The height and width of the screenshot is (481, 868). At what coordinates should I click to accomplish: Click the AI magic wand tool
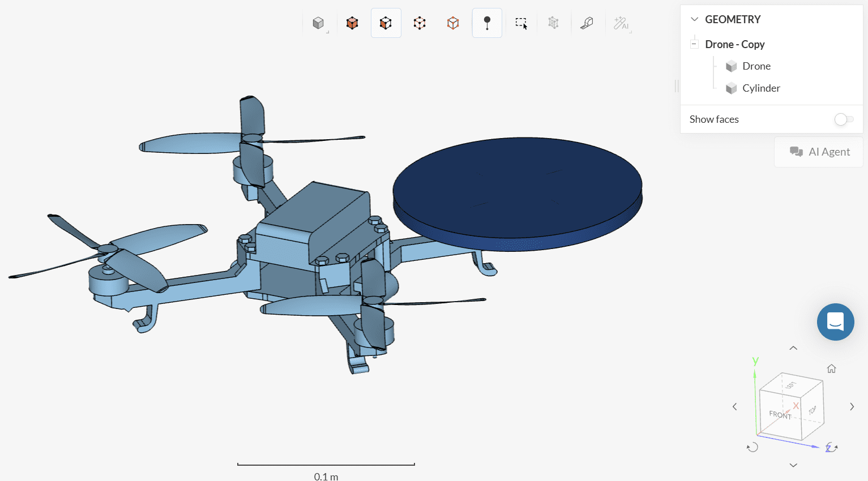pos(621,23)
